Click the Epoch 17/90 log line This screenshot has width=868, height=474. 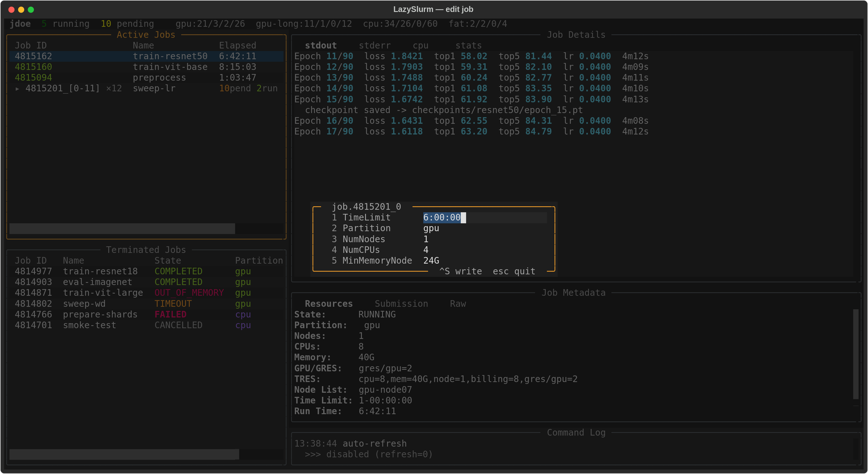tap(471, 131)
